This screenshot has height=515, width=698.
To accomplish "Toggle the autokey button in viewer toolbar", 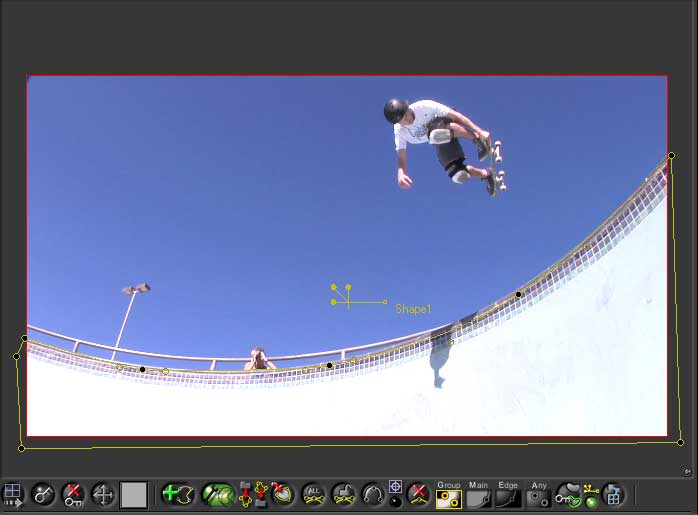I will coord(43,495).
